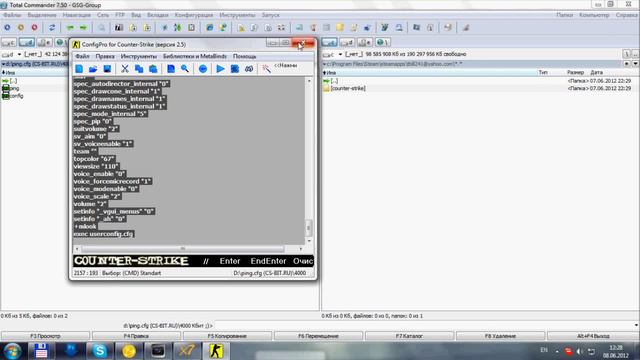Open the Инструменты menu in ConfigPro

139,56
